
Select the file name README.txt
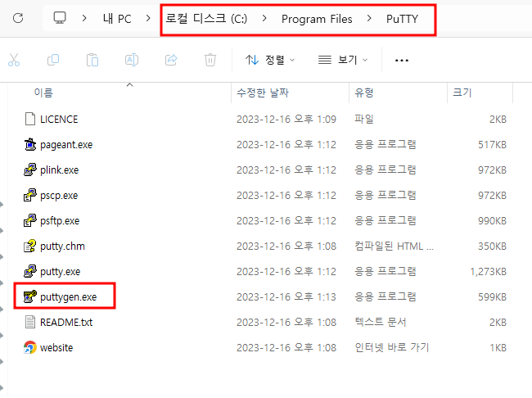pyautogui.click(x=66, y=323)
